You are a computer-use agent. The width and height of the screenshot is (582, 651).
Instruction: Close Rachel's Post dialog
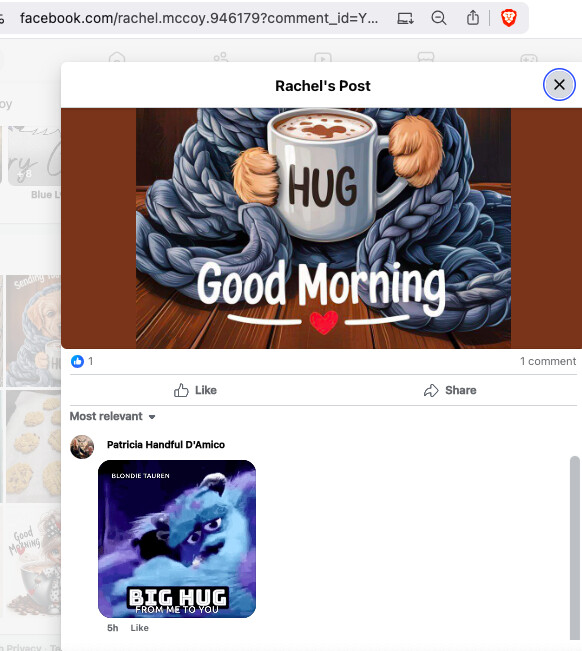(x=559, y=85)
